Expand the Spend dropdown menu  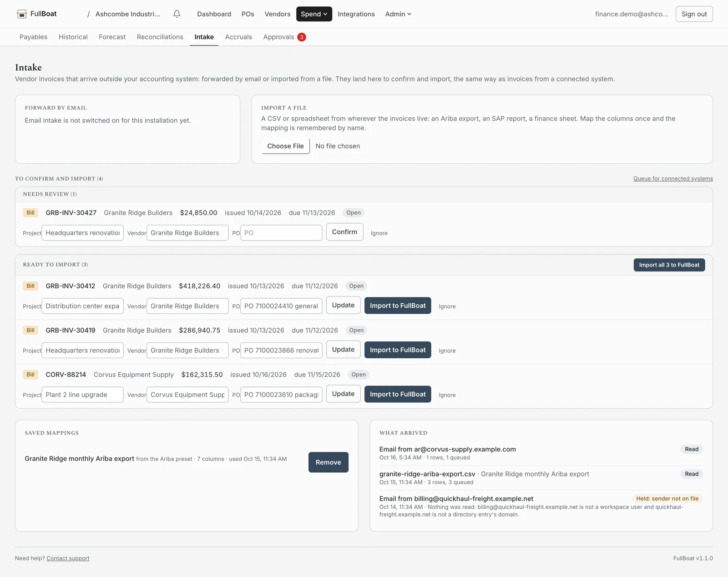point(314,14)
